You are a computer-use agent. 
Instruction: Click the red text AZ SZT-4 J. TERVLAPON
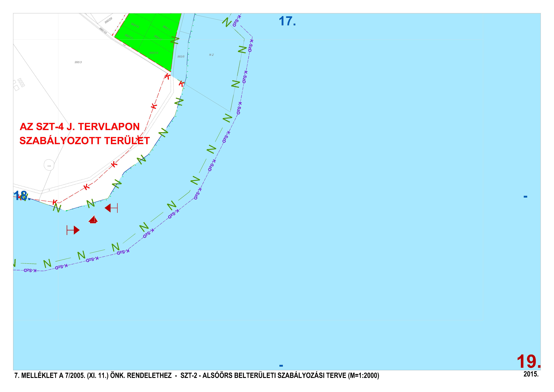click(80, 127)
